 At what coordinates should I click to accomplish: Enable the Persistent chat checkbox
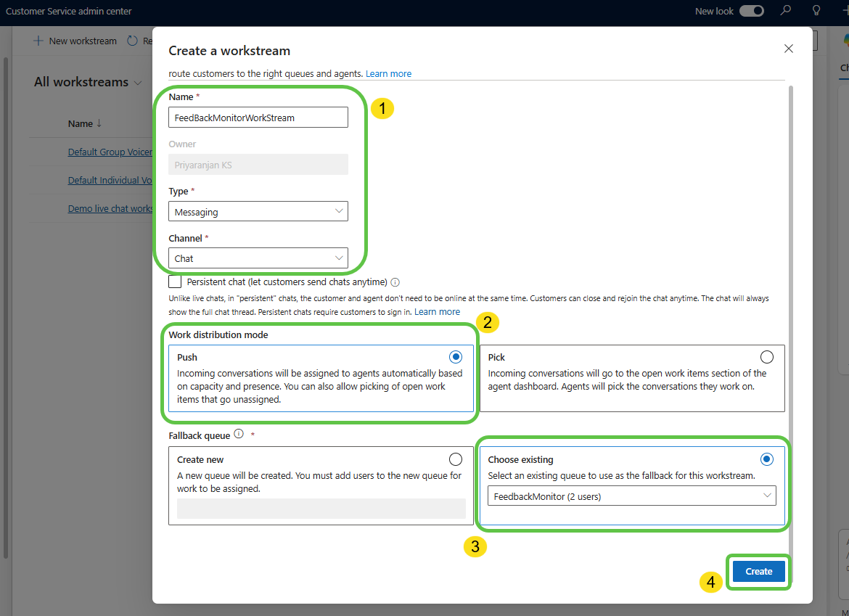175,282
